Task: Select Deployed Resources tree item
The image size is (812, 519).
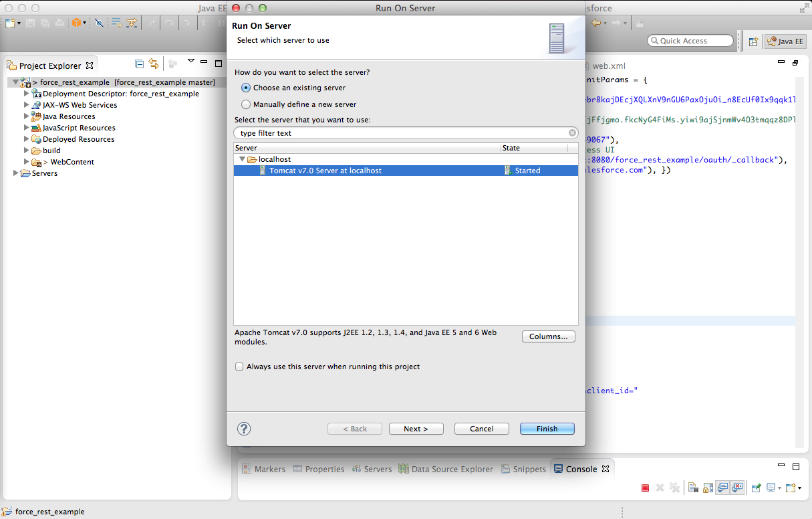Action: [x=78, y=139]
